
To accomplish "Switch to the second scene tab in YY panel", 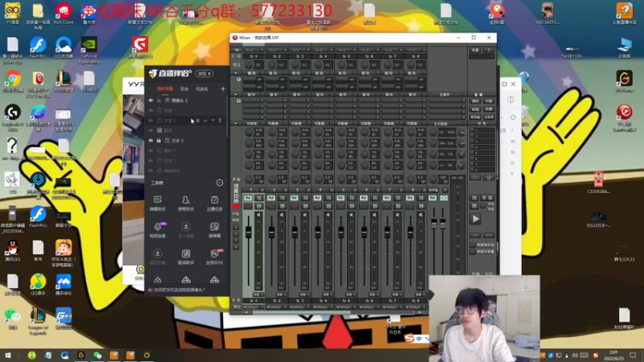I will (184, 88).
